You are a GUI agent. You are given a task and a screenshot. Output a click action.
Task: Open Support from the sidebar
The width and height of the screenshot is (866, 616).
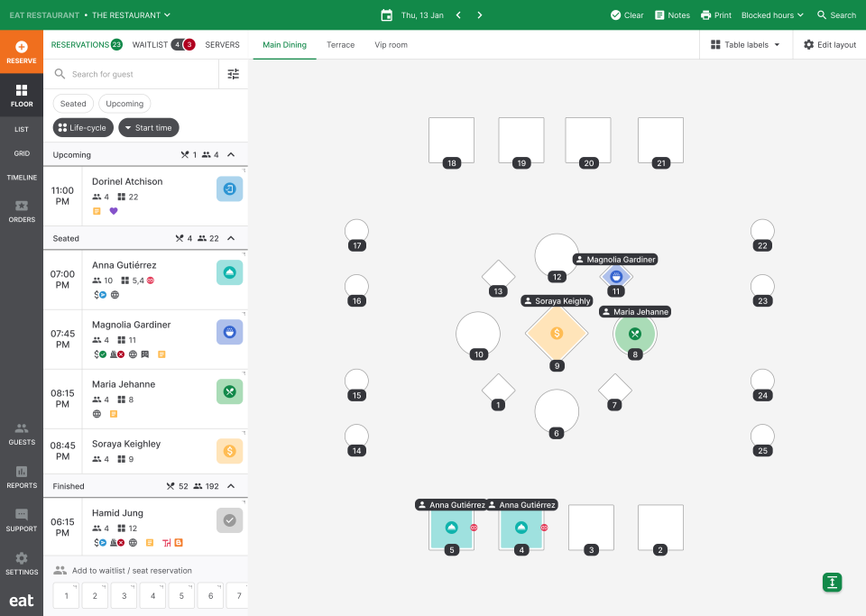[x=22, y=520]
